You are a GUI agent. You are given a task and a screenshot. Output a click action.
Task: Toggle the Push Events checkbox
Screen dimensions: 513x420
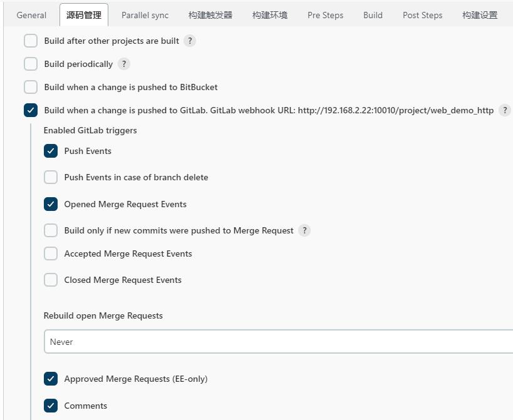[51, 151]
